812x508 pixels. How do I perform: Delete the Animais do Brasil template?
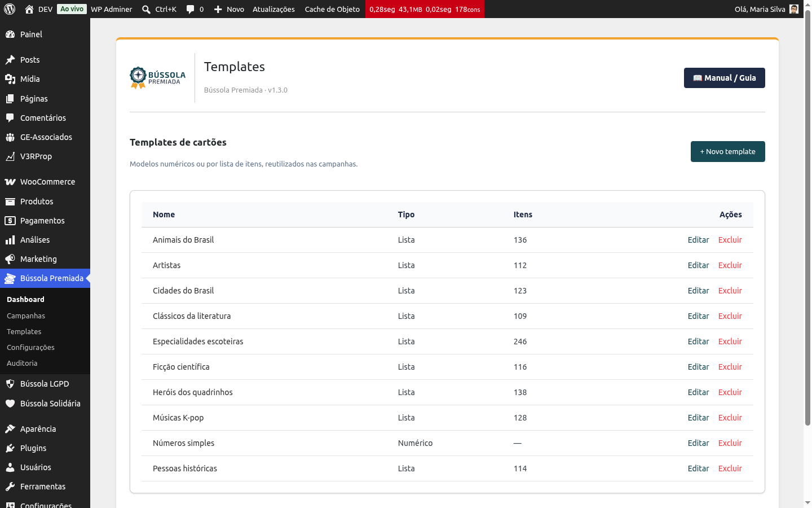tap(730, 240)
